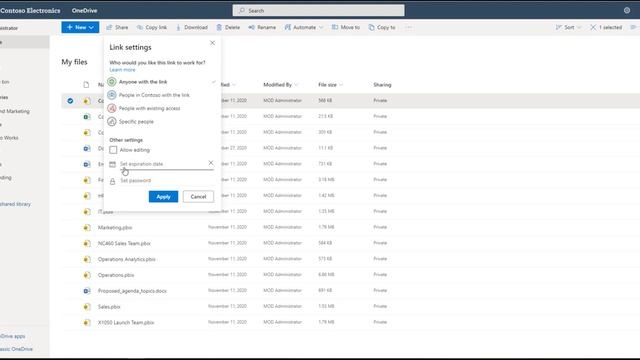The width and height of the screenshot is (640, 360).
Task: Open Sales.pbix file name
Action: pyautogui.click(x=109, y=307)
